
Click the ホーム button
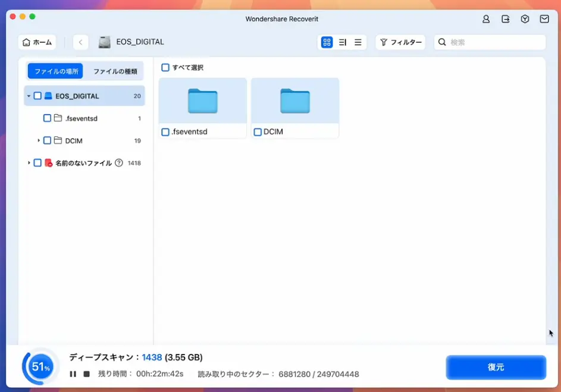37,42
